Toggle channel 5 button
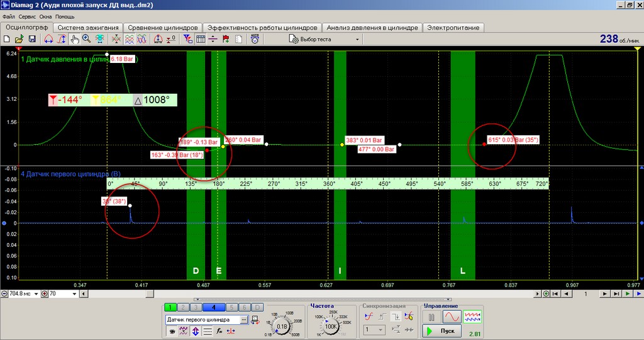Screen dimensions: 644x340 231,307
